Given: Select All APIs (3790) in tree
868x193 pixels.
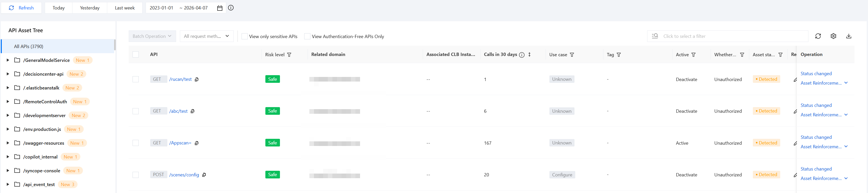Looking at the screenshot, I should [x=29, y=47].
